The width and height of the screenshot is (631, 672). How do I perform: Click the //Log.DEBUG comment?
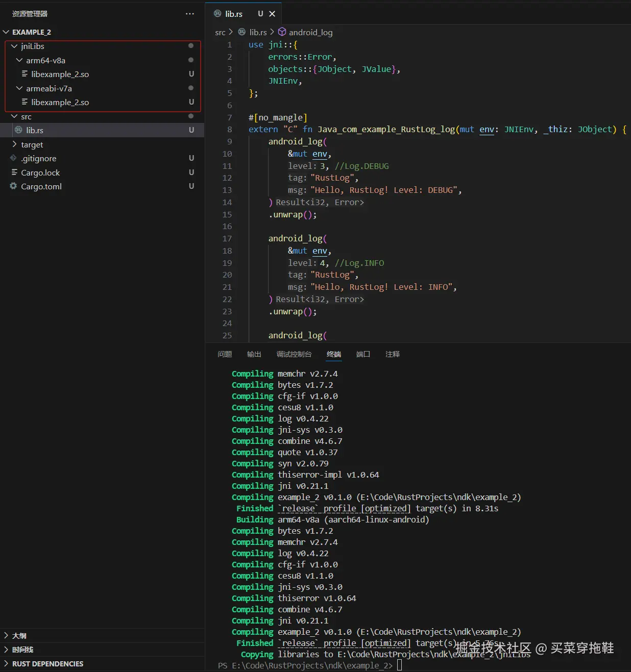point(361,166)
